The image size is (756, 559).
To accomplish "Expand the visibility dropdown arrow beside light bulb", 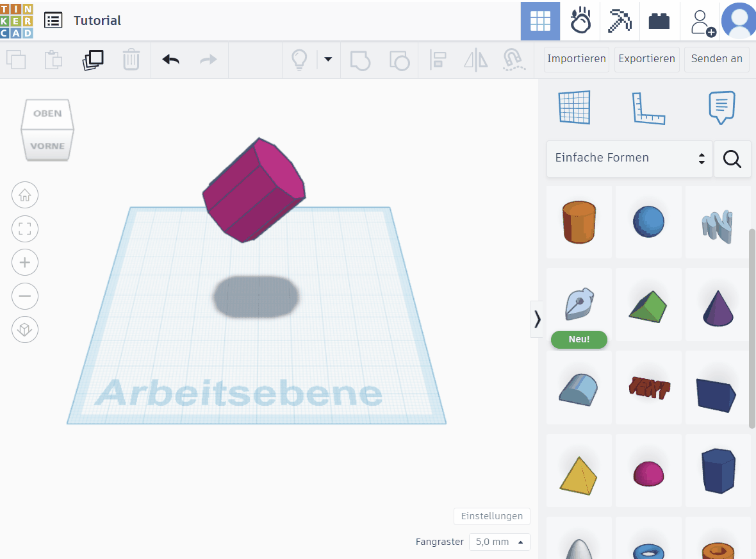I will pos(328,60).
